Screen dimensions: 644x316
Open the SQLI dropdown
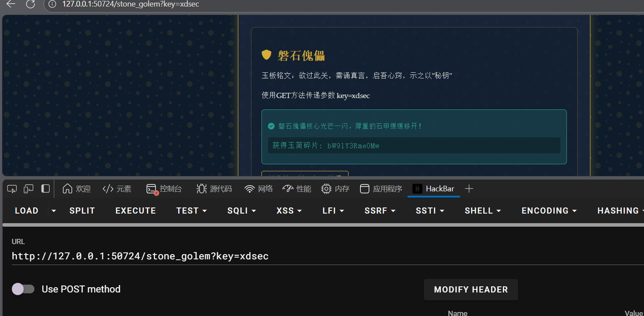point(241,211)
